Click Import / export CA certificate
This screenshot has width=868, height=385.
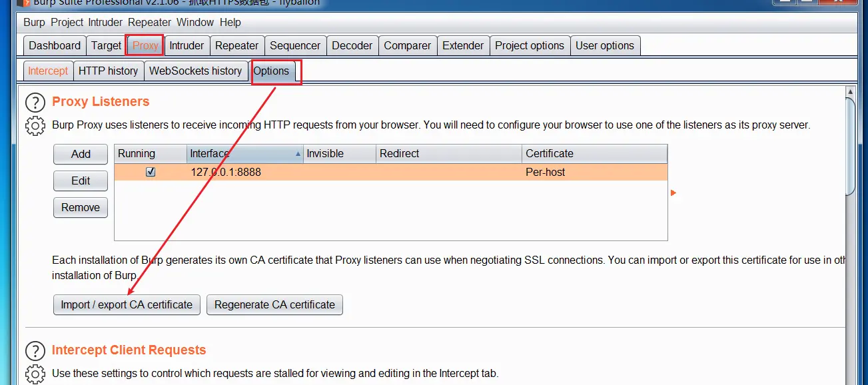(x=127, y=304)
